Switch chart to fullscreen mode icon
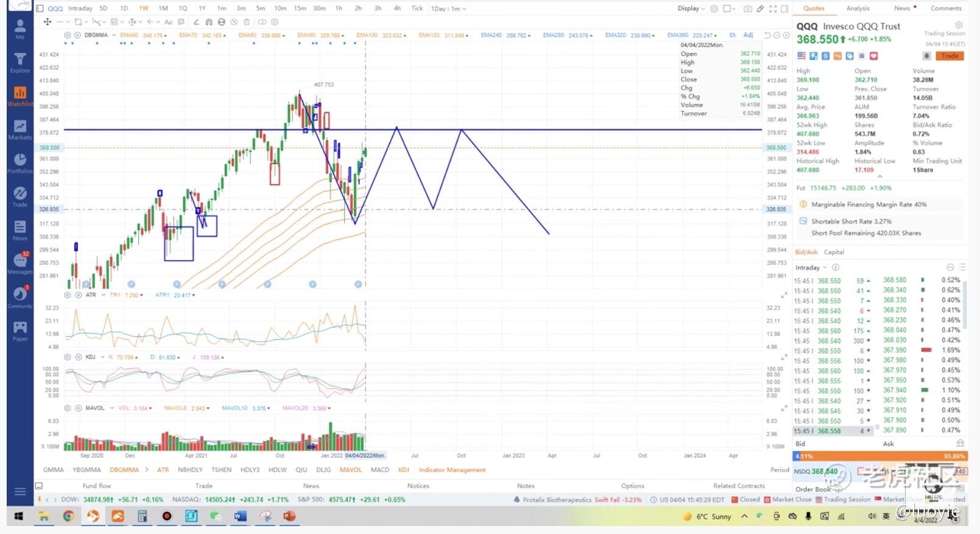Screen dimensions: 980x534 (773, 9)
